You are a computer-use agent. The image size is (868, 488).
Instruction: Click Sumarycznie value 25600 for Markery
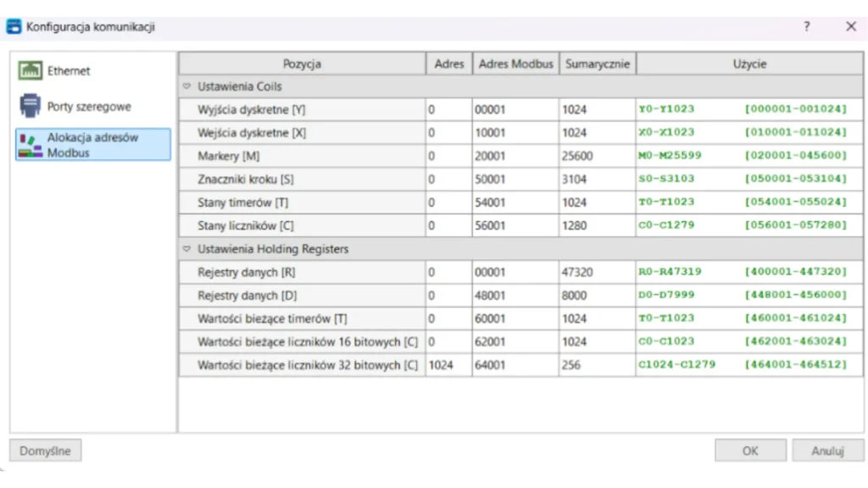coord(598,156)
